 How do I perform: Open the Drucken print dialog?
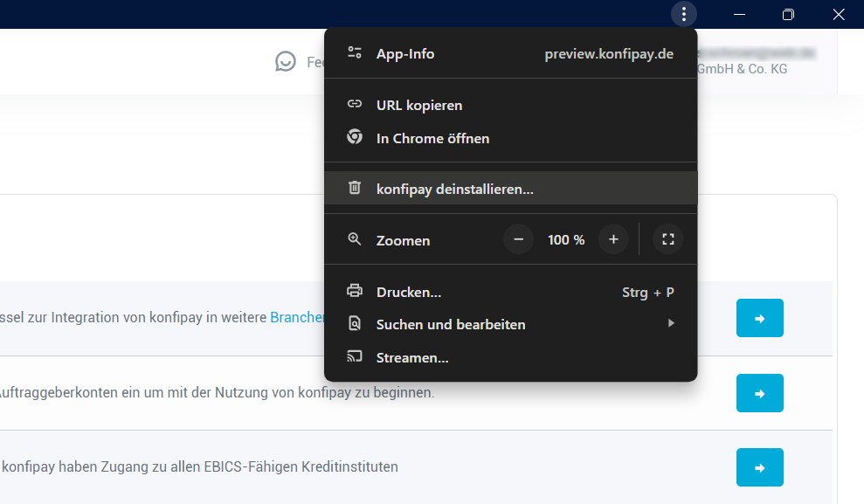click(x=409, y=292)
